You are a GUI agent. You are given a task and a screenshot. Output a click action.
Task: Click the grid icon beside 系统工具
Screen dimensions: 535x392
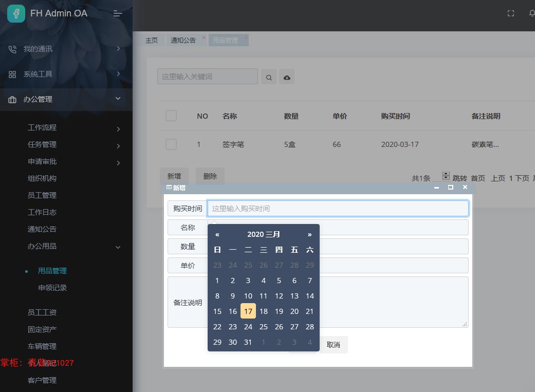[x=12, y=74]
